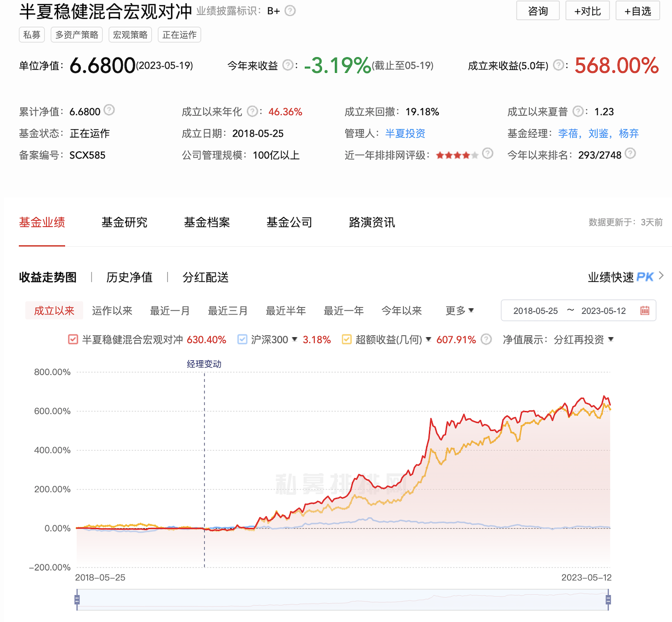Click help icon next to 成立以来夏普
The width and height of the screenshot is (672, 622).
coord(578,111)
